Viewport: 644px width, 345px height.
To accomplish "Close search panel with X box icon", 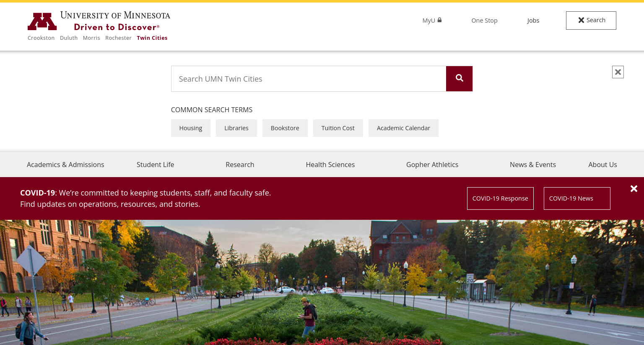I will [x=618, y=72].
